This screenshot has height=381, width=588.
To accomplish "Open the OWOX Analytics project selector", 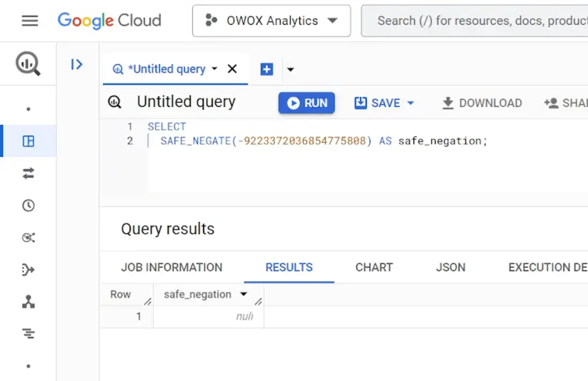I will (x=272, y=21).
